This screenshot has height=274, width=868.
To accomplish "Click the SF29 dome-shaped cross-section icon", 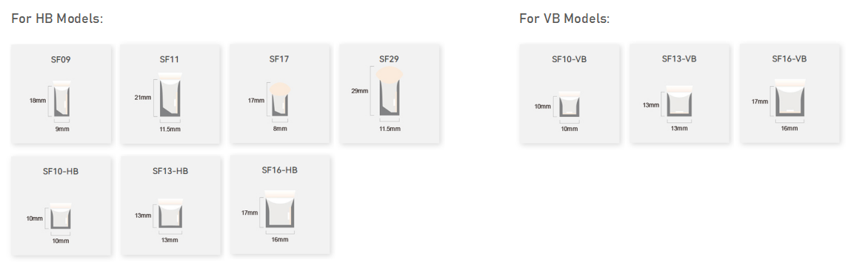I will 389,92.
